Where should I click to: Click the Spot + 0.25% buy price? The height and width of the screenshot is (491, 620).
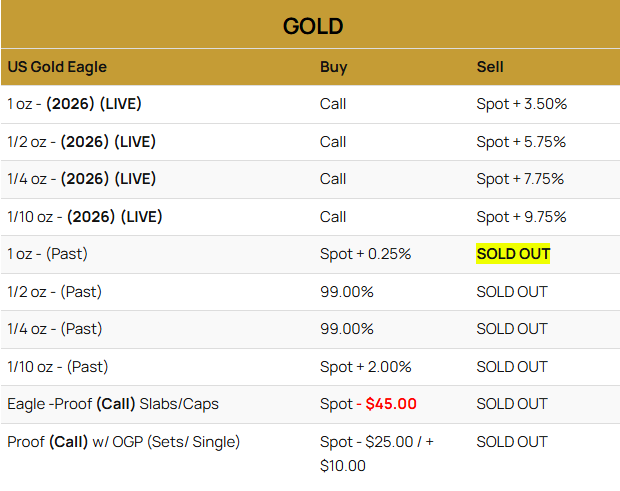coord(365,254)
